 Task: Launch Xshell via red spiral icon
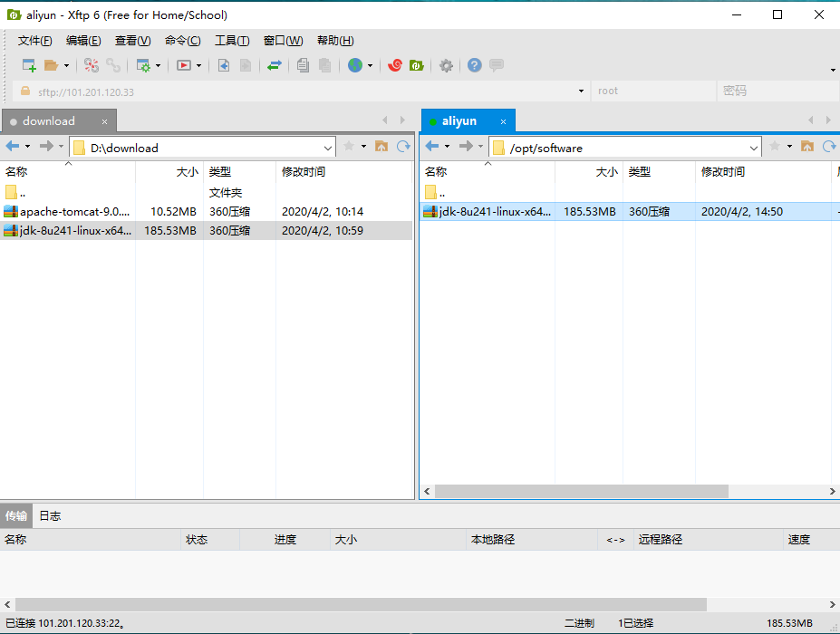tap(395, 65)
